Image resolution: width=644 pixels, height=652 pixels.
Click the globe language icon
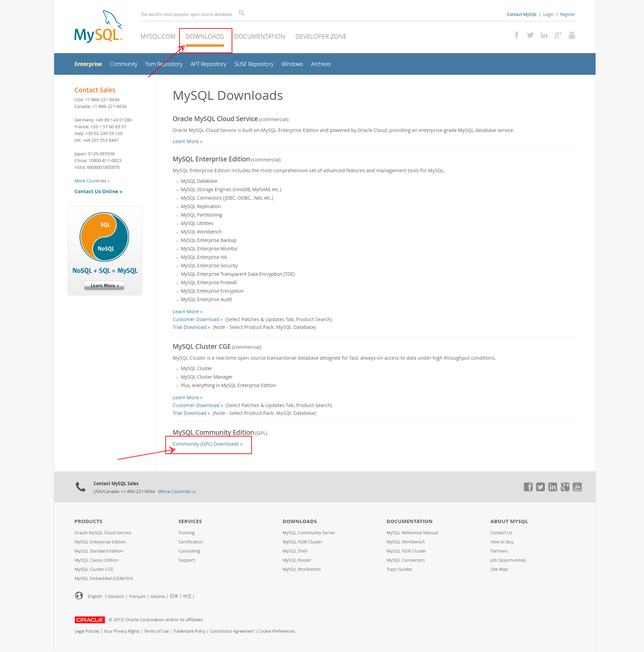pos(79,596)
